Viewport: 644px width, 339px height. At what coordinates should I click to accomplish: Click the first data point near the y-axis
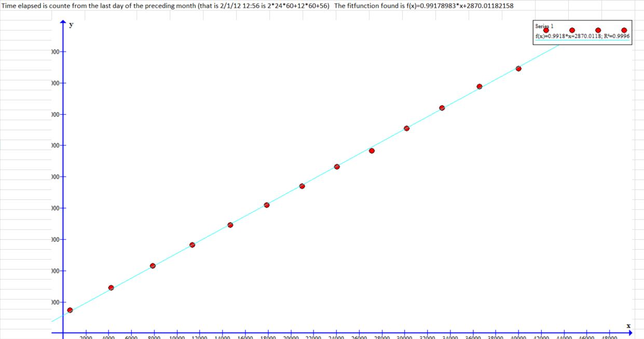[x=70, y=310]
